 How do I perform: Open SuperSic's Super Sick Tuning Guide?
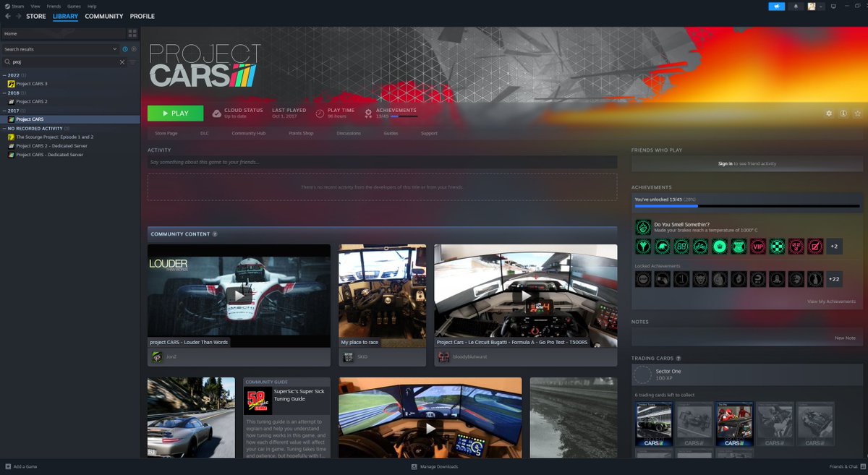286,416
